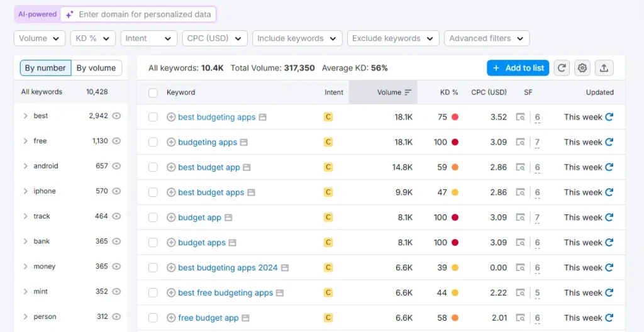Click intent badge C for 'budget app' row
The image size is (644, 332).
(328, 218)
